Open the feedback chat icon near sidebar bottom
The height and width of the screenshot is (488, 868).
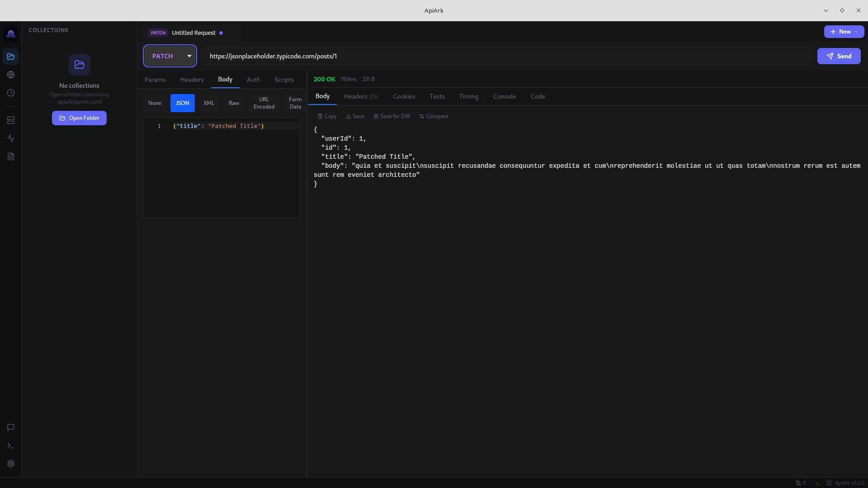click(x=10, y=427)
